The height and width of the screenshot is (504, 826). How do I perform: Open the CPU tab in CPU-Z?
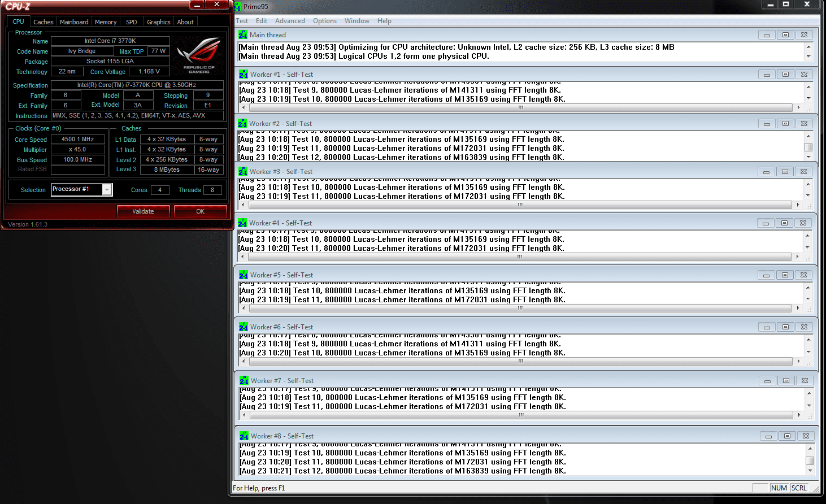click(18, 22)
